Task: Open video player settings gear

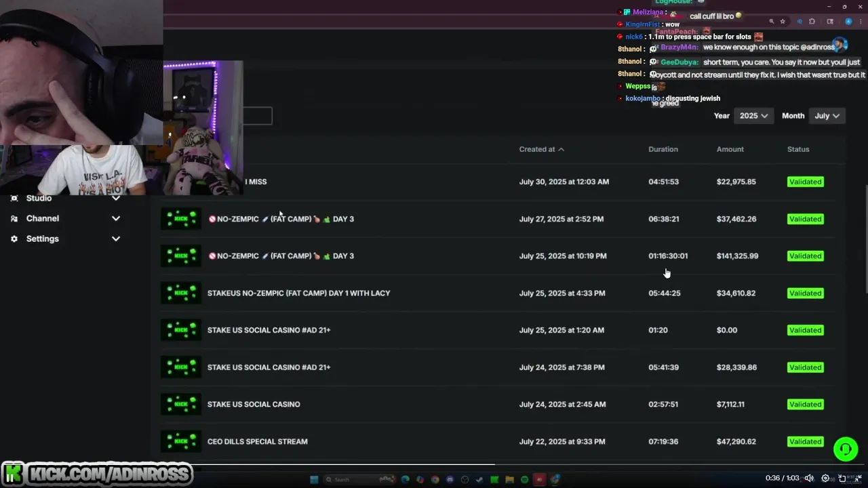Action: 825,479
